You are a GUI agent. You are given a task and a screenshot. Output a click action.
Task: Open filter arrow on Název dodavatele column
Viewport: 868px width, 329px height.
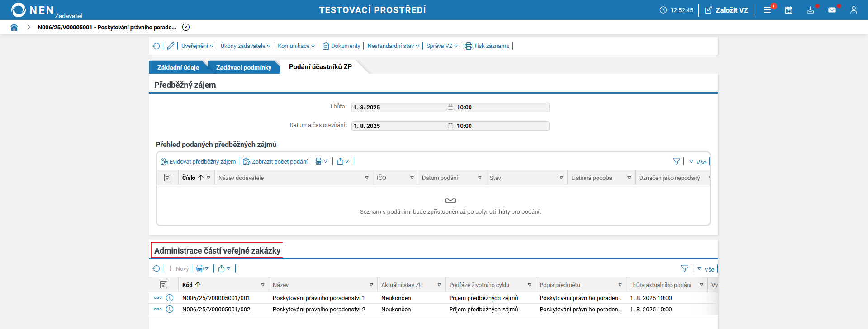[x=367, y=178]
